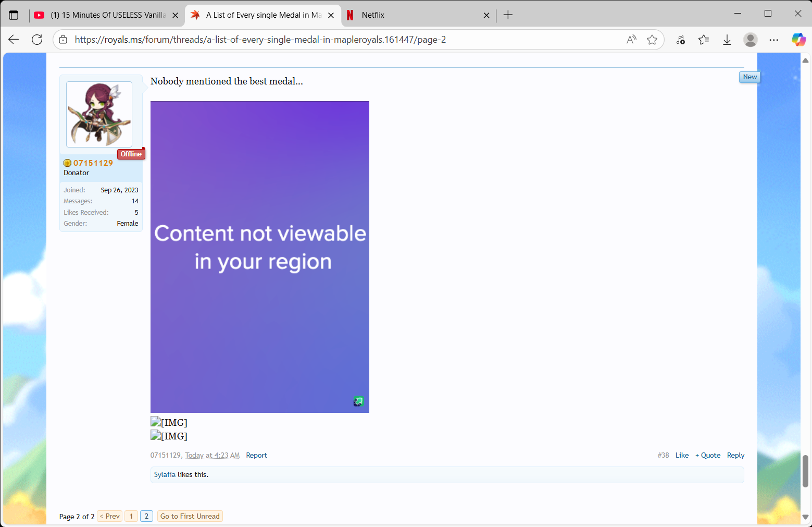
Task: Open the browser profile avatar
Action: (751, 40)
